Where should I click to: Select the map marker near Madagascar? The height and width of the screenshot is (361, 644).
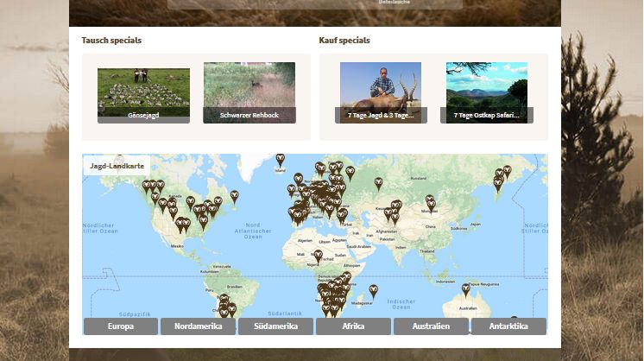373,291
